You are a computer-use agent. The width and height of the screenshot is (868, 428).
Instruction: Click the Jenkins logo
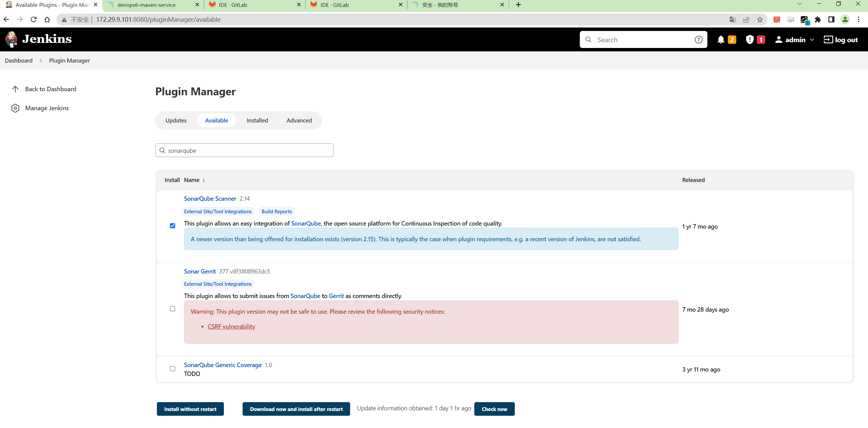[38, 39]
